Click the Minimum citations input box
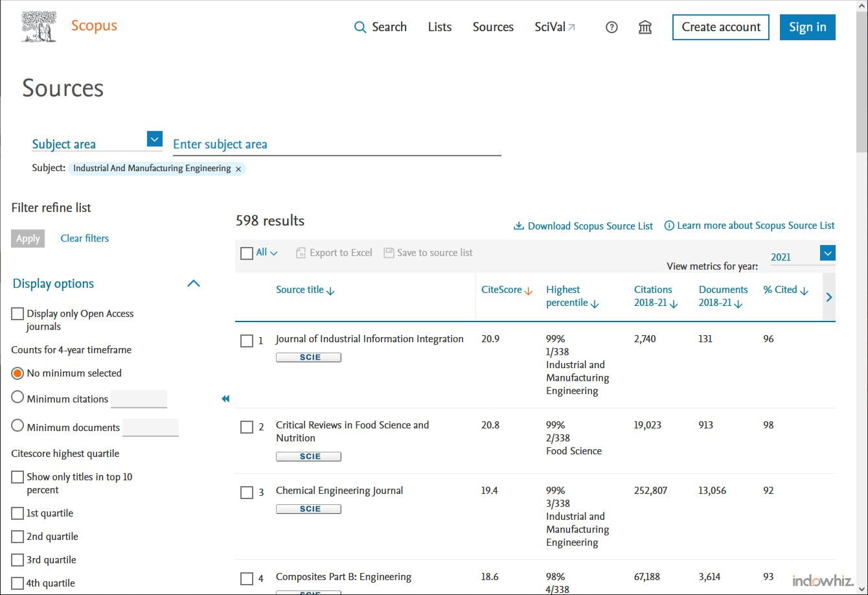Image resolution: width=868 pixels, height=595 pixels. click(139, 399)
